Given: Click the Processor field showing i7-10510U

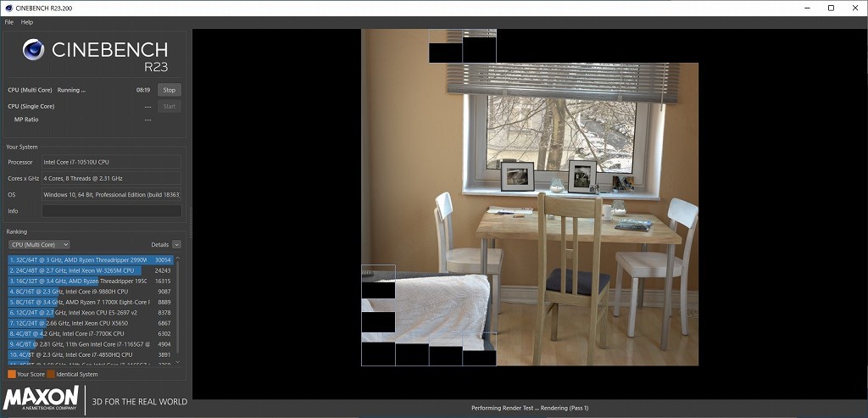Looking at the screenshot, I should coord(112,162).
